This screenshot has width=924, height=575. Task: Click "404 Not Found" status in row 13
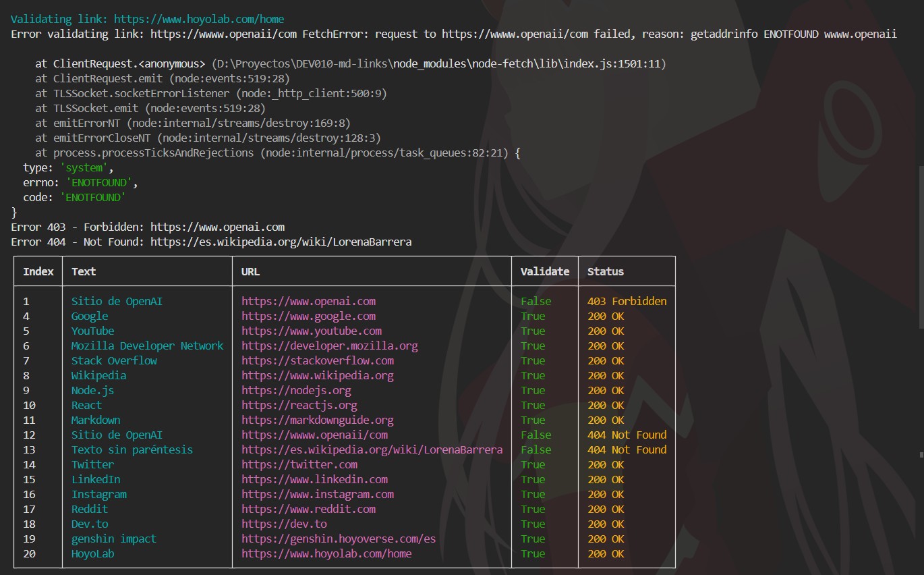(627, 449)
